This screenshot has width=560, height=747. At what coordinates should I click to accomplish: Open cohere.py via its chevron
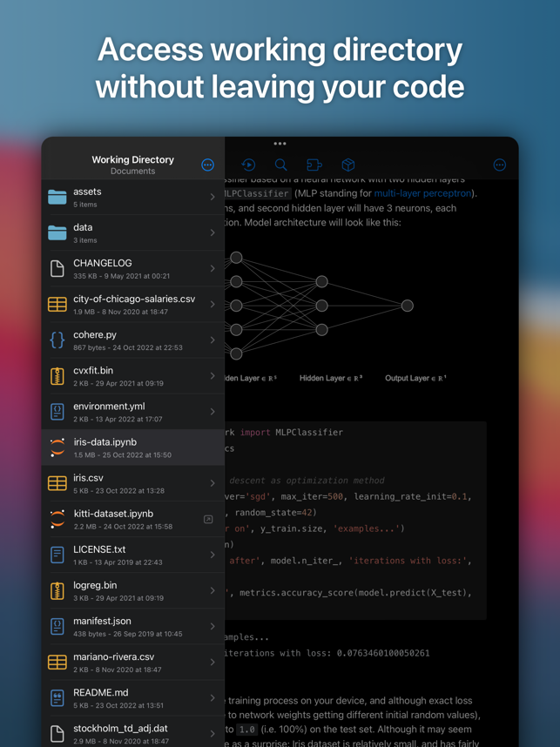tap(213, 340)
